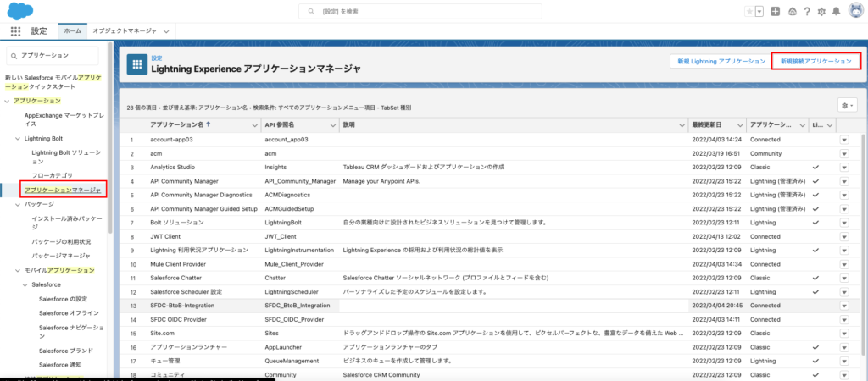Image resolution: width=868 pixels, height=381 pixels.
Task: Collapse the パッケージ tree section
Action: tap(17, 204)
